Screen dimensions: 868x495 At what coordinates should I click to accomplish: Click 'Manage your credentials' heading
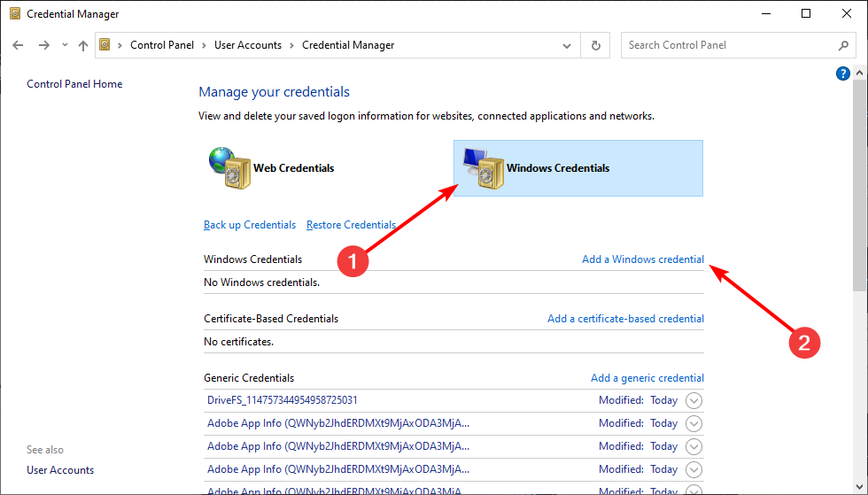274,92
